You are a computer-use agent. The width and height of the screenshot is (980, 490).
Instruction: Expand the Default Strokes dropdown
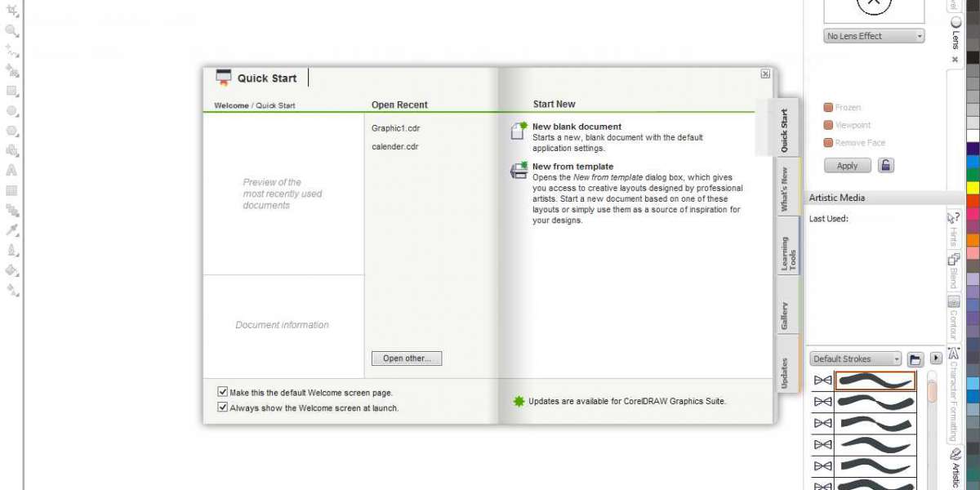pos(855,359)
